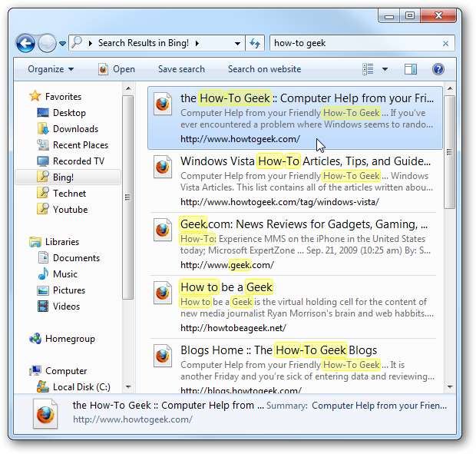Screen dimensions: 476x454
Task: Click Search on website
Action: [264, 69]
